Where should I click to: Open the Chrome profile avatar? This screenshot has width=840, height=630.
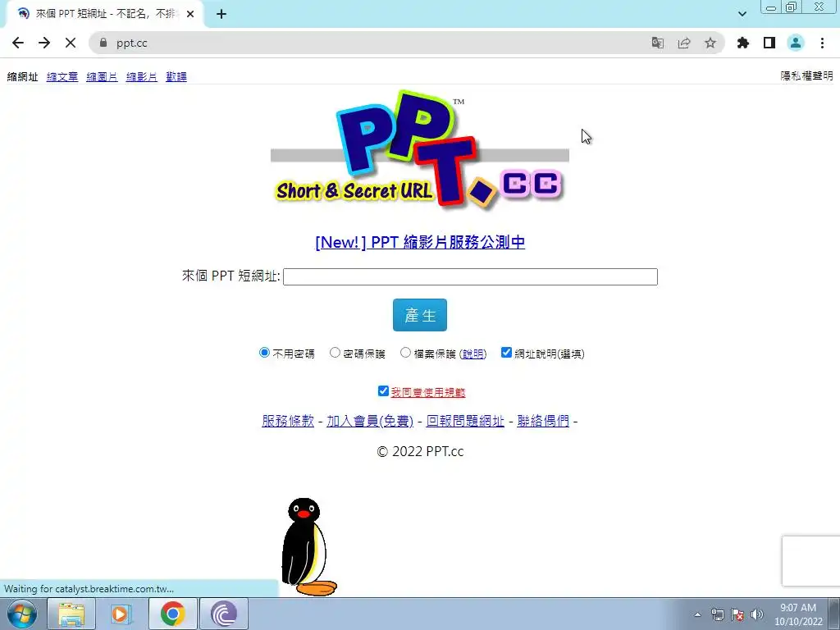[x=796, y=43]
